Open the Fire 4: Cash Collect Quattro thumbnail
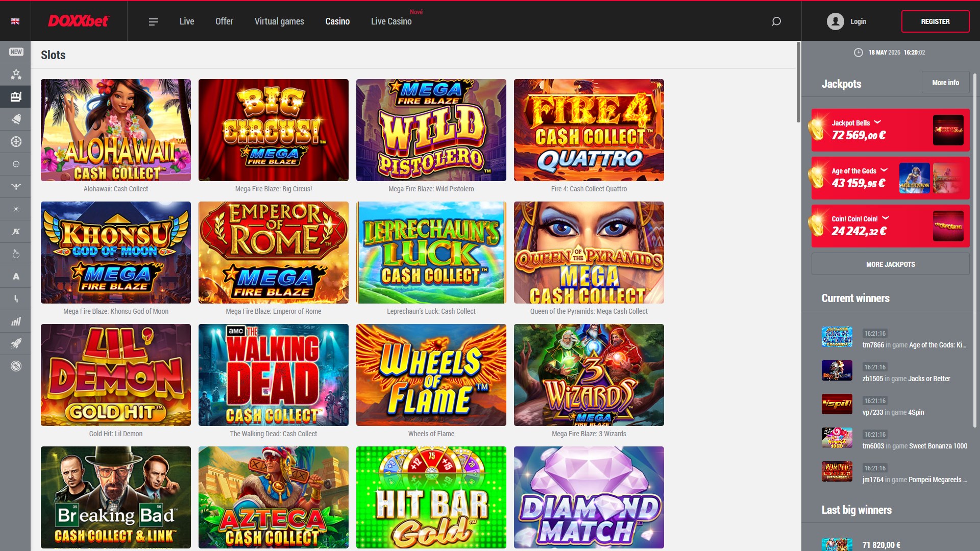The height and width of the screenshot is (551, 980). [589, 130]
